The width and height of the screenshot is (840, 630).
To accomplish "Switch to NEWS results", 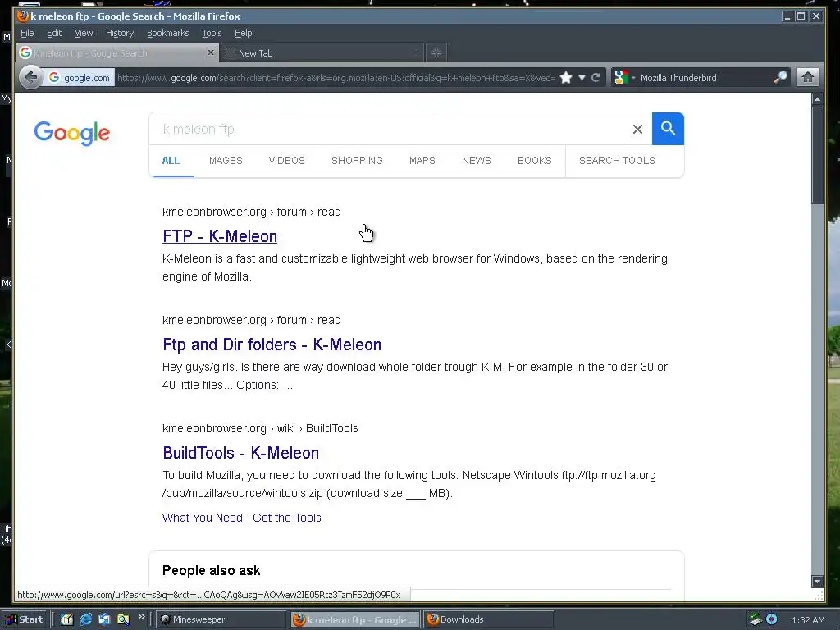I will point(477,160).
